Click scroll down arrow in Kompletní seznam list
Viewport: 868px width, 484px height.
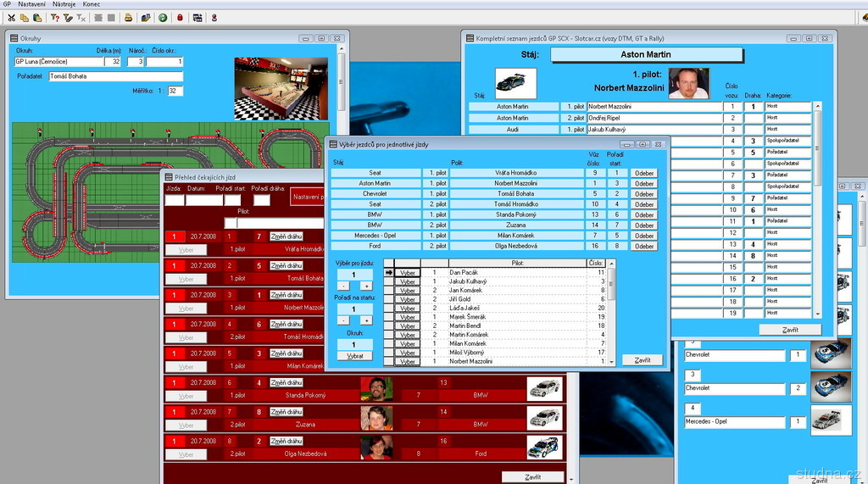[x=818, y=314]
